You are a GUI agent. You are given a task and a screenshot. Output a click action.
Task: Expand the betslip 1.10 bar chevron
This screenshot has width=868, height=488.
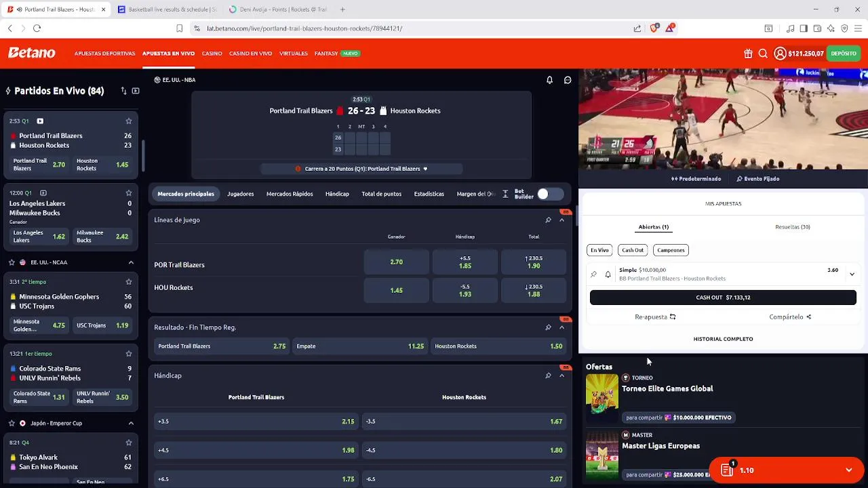tap(848, 470)
